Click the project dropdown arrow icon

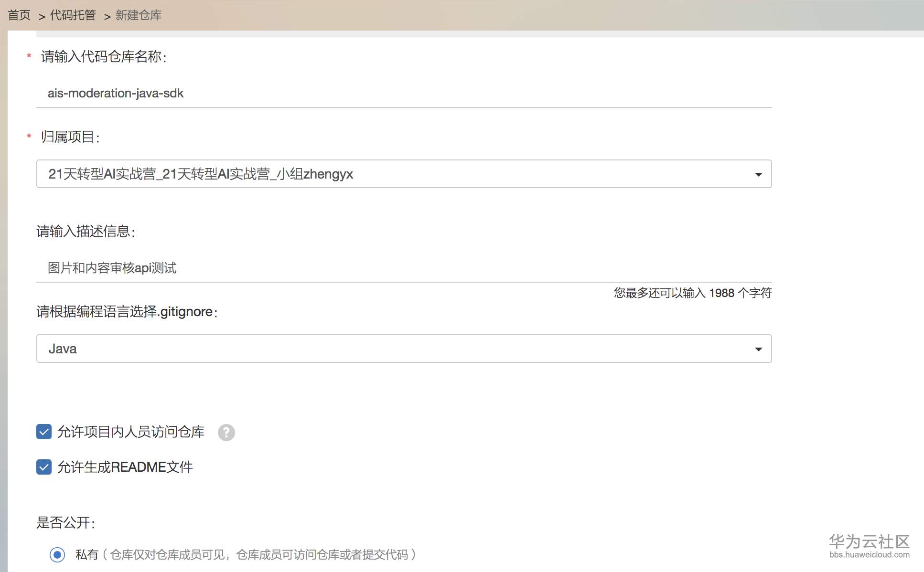point(758,174)
